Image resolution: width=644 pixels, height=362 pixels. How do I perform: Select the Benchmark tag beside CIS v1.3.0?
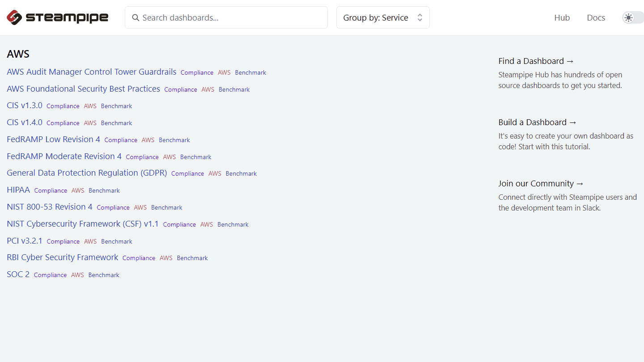(x=117, y=106)
